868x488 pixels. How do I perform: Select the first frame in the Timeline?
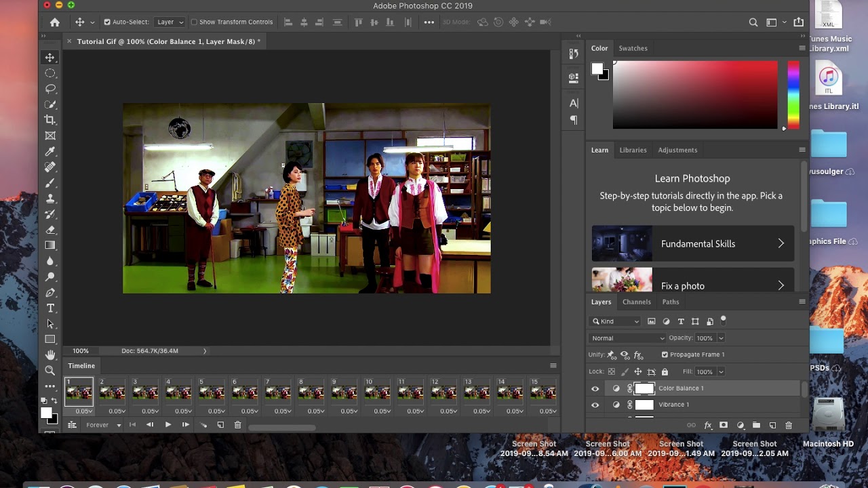pos(132,425)
